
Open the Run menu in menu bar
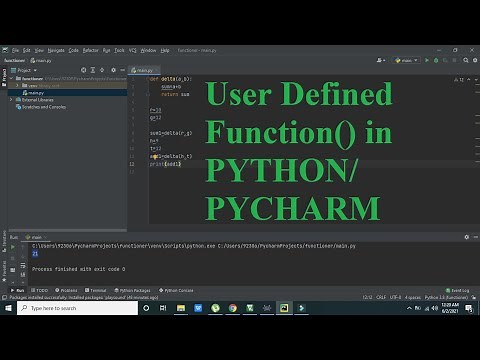(x=106, y=50)
